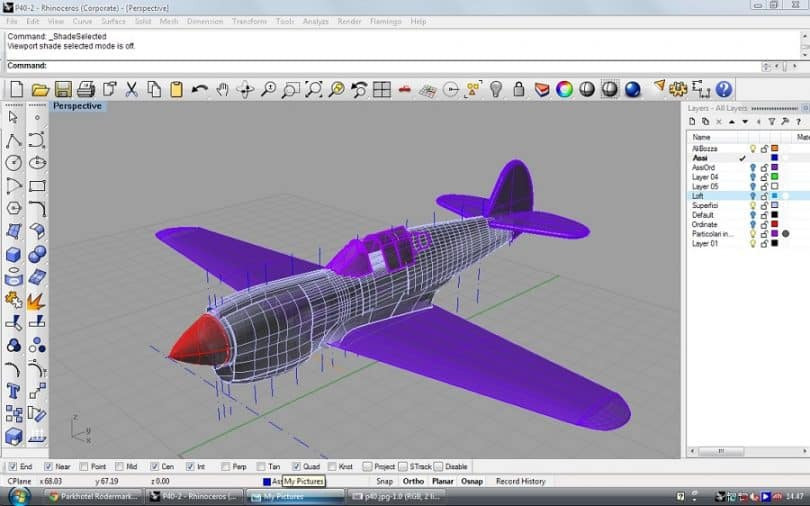Open the layer filter funnel in Layers panel
810x506 pixels.
(771, 121)
